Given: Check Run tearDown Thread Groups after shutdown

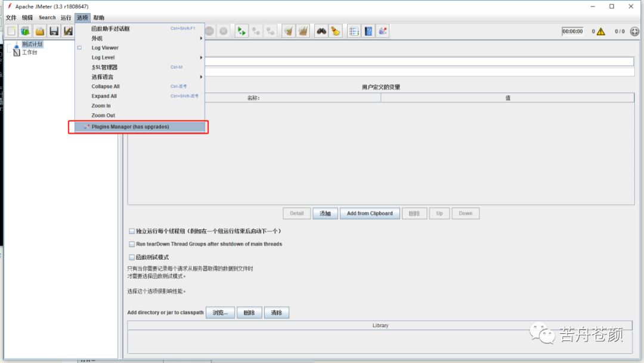Looking at the screenshot, I should coord(132,244).
